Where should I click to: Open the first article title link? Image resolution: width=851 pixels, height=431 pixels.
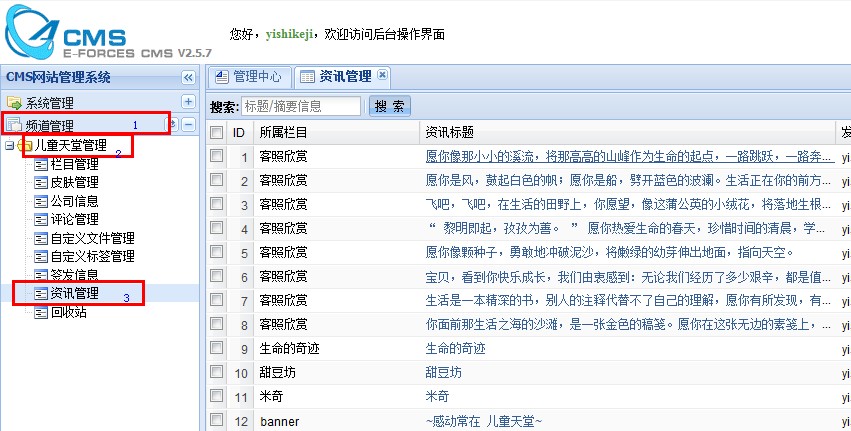tap(628, 157)
